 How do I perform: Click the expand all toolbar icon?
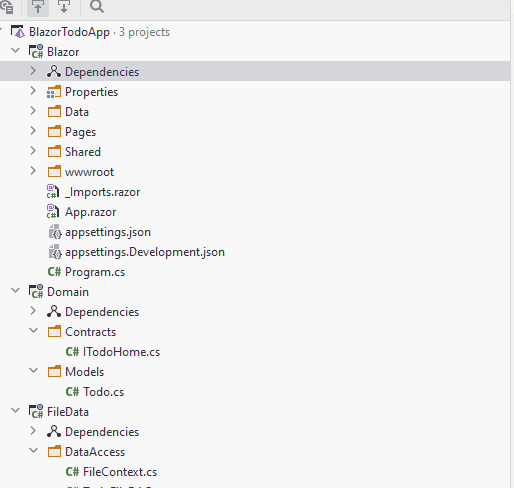point(64,6)
